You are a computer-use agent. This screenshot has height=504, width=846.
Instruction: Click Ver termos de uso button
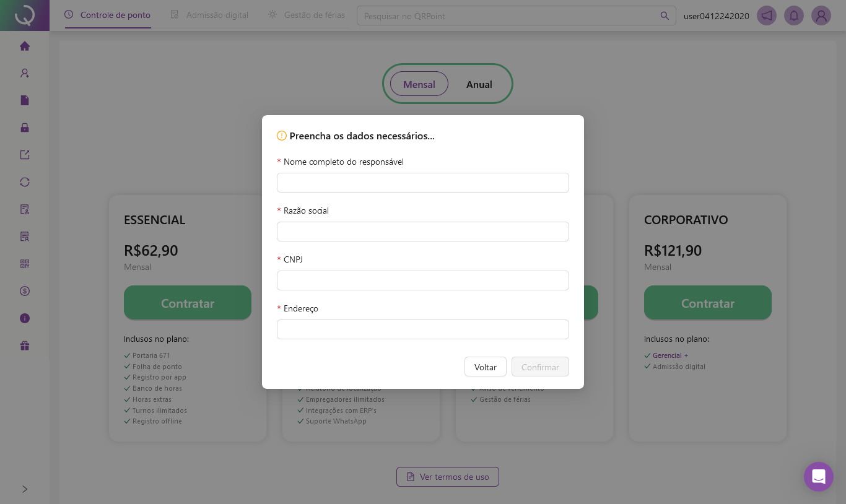448,477
